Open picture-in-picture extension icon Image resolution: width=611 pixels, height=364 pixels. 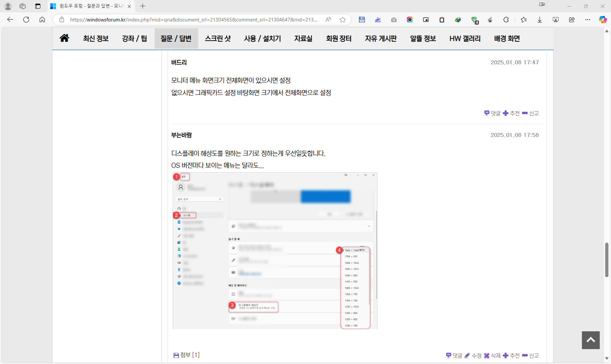coord(426,20)
